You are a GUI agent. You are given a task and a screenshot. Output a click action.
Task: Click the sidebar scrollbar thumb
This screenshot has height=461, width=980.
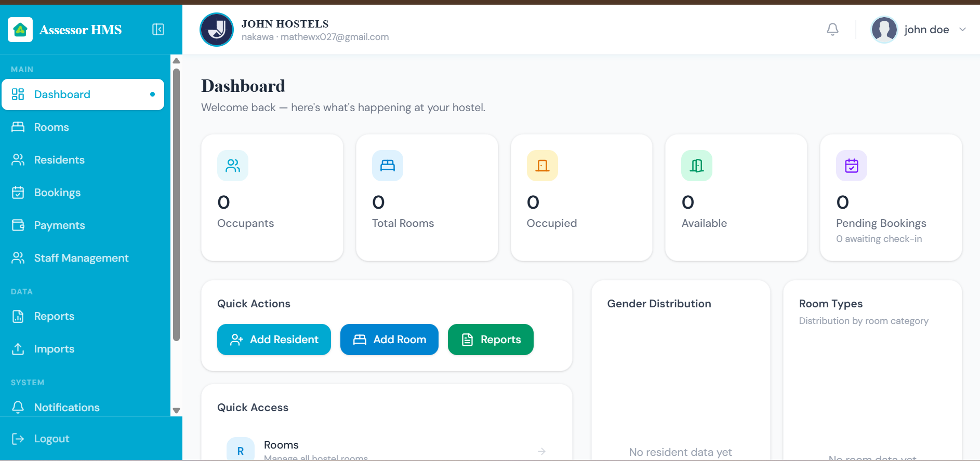176,205
